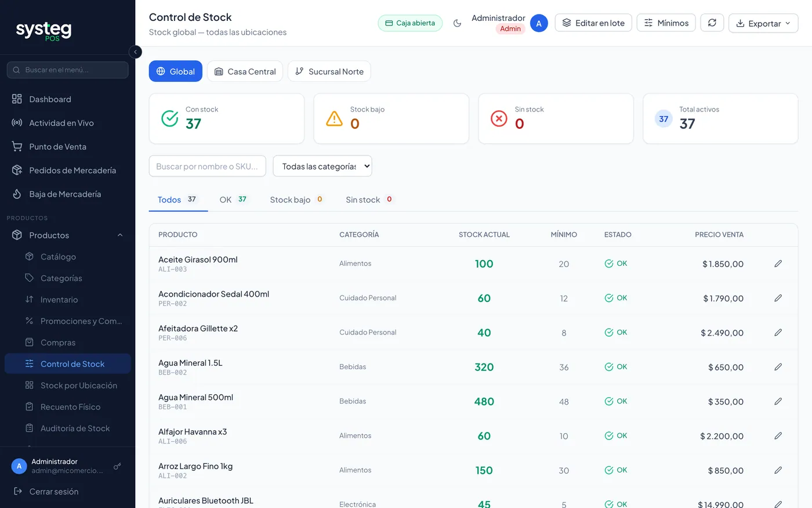Click the systeg POS logo
The width and height of the screenshot is (812, 508).
tap(44, 30)
